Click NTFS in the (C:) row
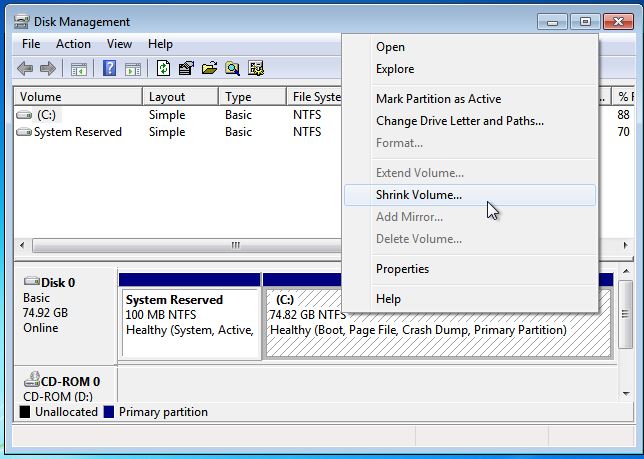644x459 pixels. point(307,115)
